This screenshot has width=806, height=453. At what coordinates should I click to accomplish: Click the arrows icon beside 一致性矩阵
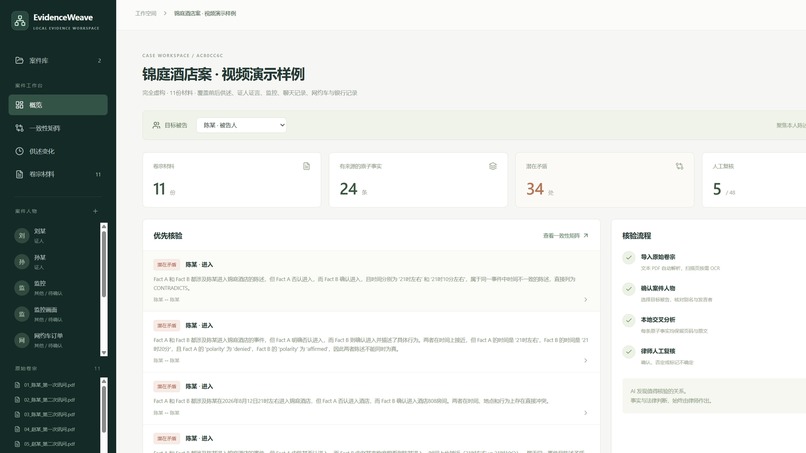[20, 128]
